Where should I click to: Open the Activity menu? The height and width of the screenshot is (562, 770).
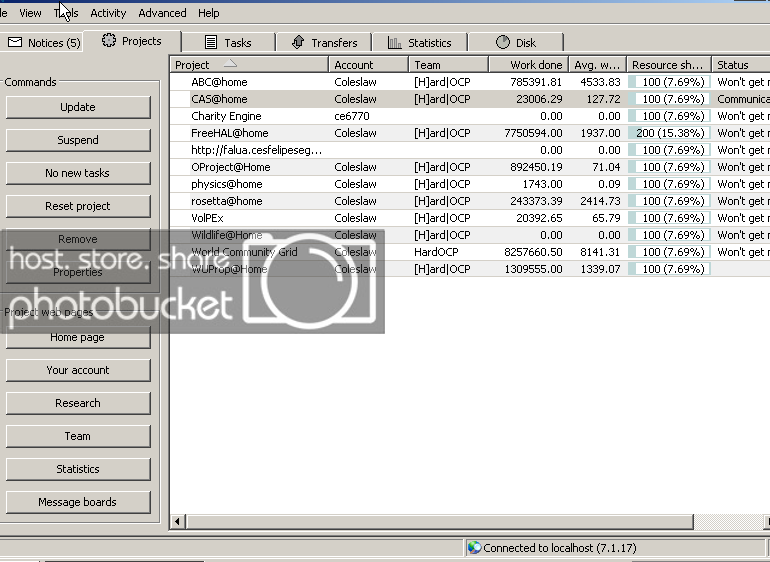click(108, 13)
